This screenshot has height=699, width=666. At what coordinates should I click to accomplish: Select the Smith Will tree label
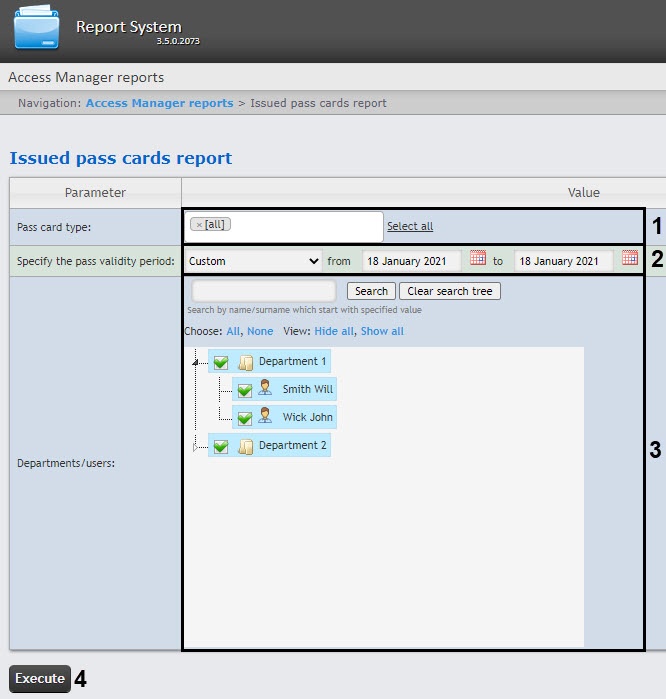(308, 389)
